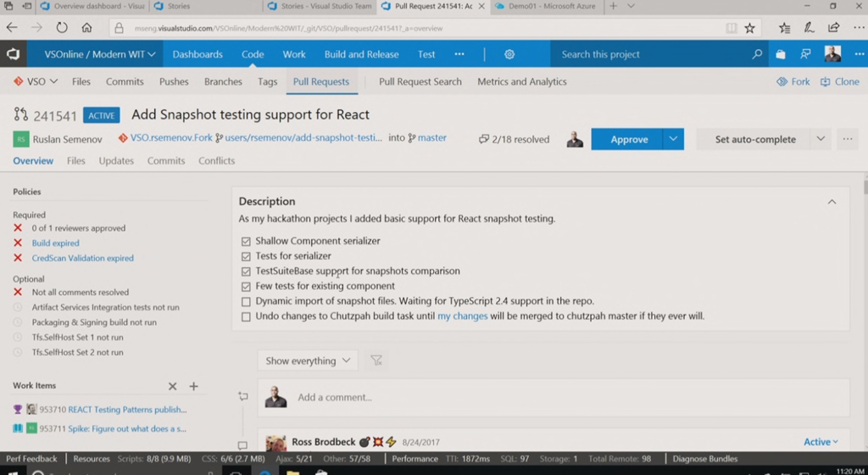Click the trophy icon of item 953710

click(18, 410)
